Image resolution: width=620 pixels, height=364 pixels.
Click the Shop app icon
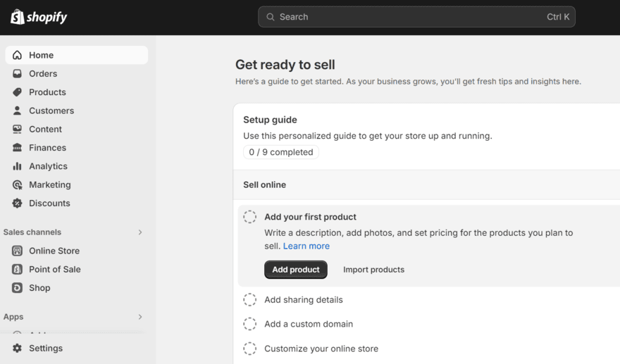[17, 288]
